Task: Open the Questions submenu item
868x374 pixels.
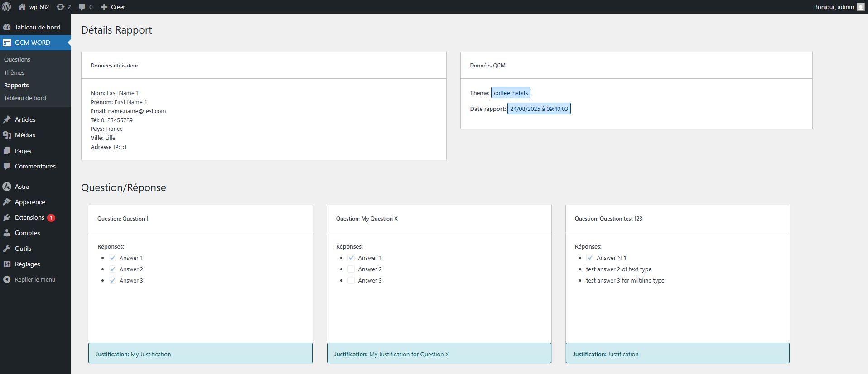Action: coord(17,60)
